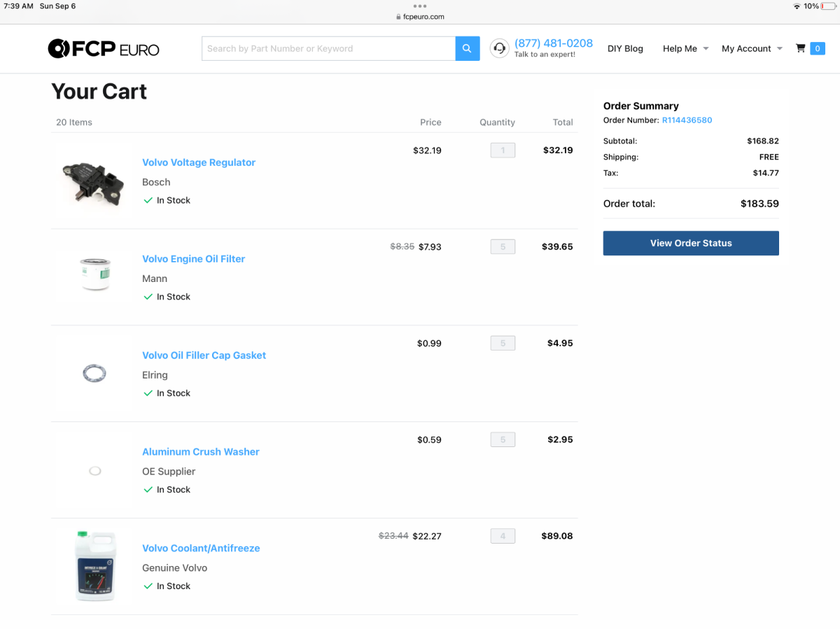Click the oil filler cap gasket thumbnail

coord(94,373)
